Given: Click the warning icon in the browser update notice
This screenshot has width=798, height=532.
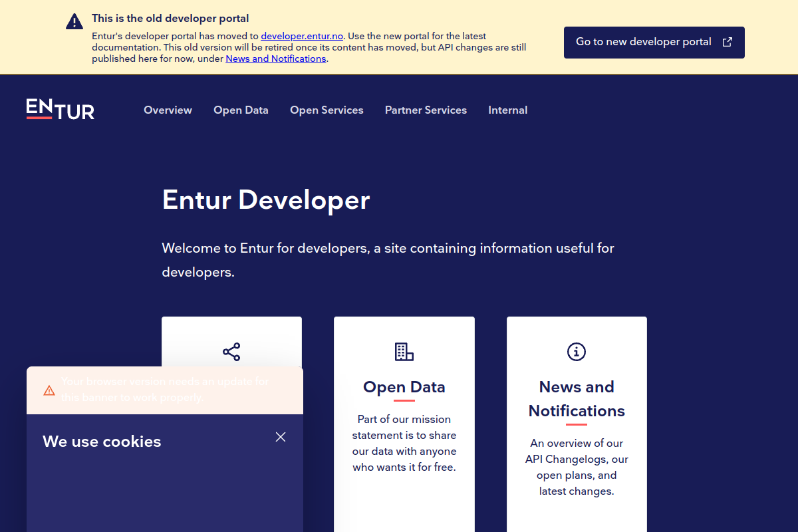Looking at the screenshot, I should 49,390.
